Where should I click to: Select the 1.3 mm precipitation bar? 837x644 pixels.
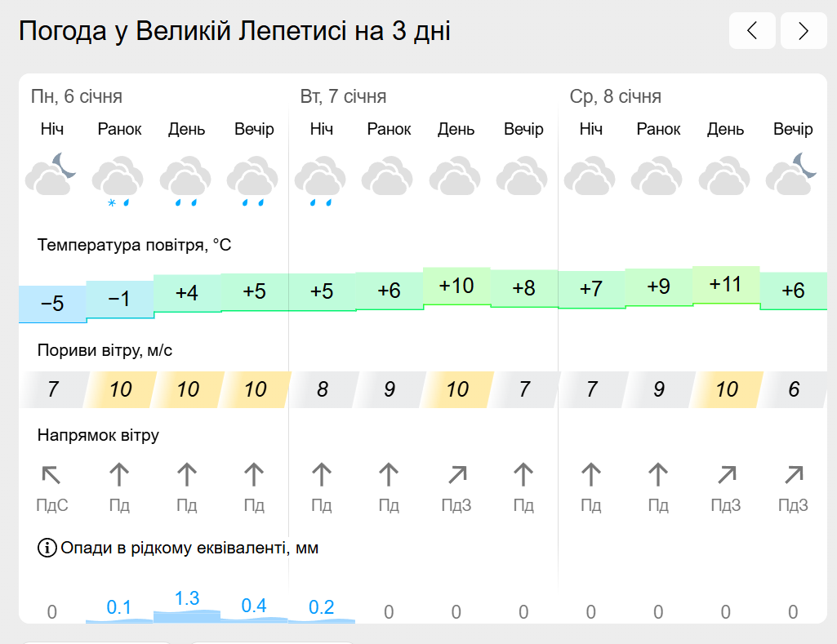pyautogui.click(x=187, y=616)
